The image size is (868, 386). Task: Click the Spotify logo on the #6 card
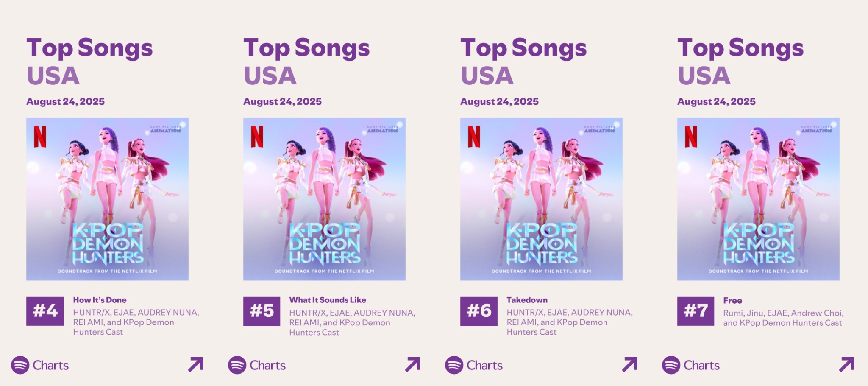click(x=454, y=365)
